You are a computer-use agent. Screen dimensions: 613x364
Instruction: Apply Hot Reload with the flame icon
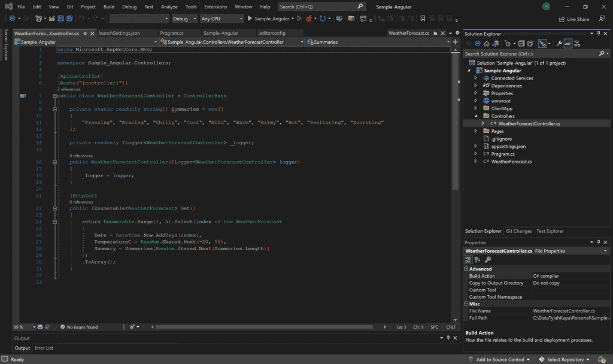click(x=309, y=19)
